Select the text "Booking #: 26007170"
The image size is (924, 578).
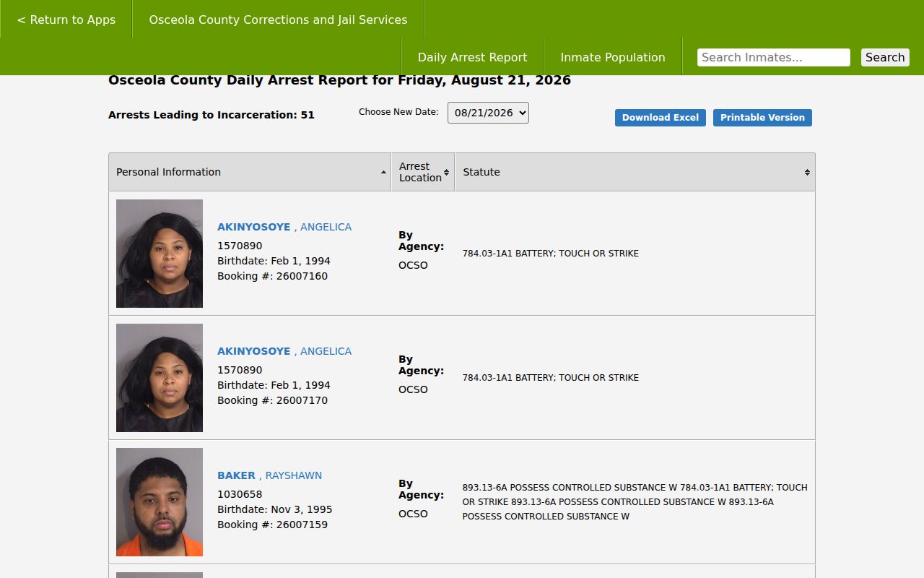273,400
